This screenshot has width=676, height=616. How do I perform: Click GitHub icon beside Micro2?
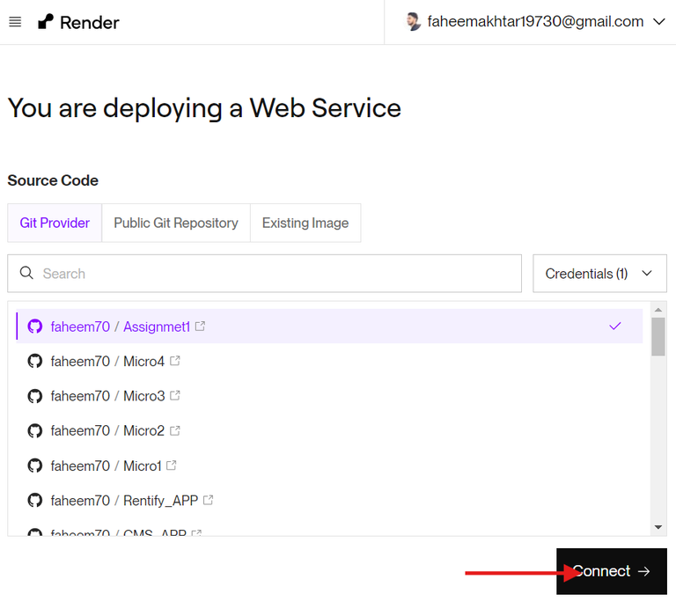tap(35, 430)
